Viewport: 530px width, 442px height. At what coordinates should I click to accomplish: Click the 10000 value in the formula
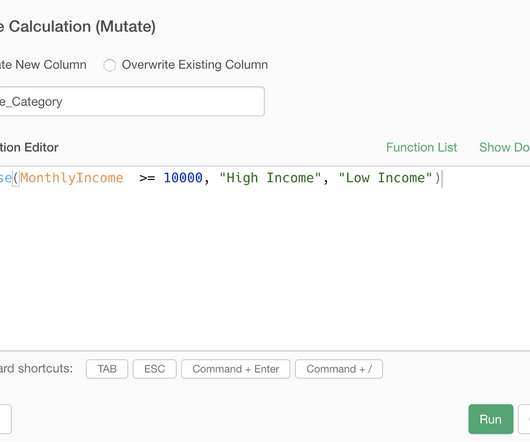click(183, 178)
